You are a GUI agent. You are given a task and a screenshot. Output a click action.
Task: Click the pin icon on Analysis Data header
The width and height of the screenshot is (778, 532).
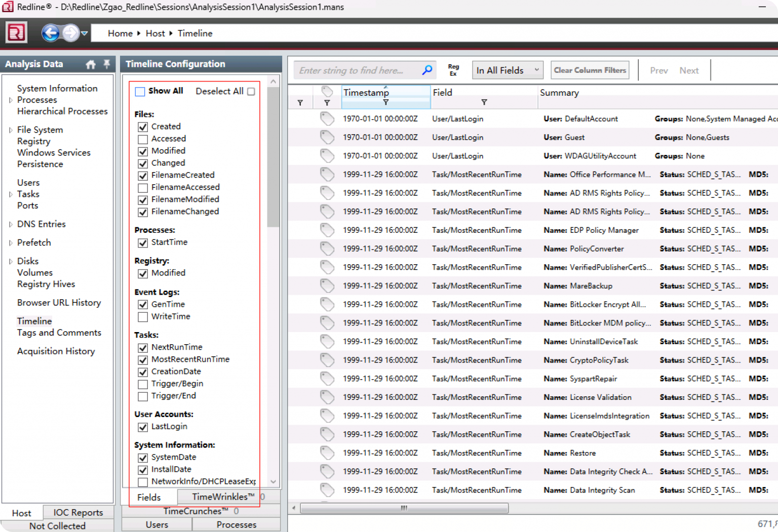point(106,64)
